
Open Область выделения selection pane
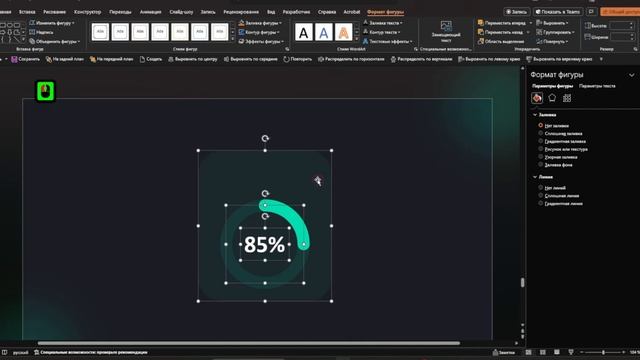click(501, 41)
